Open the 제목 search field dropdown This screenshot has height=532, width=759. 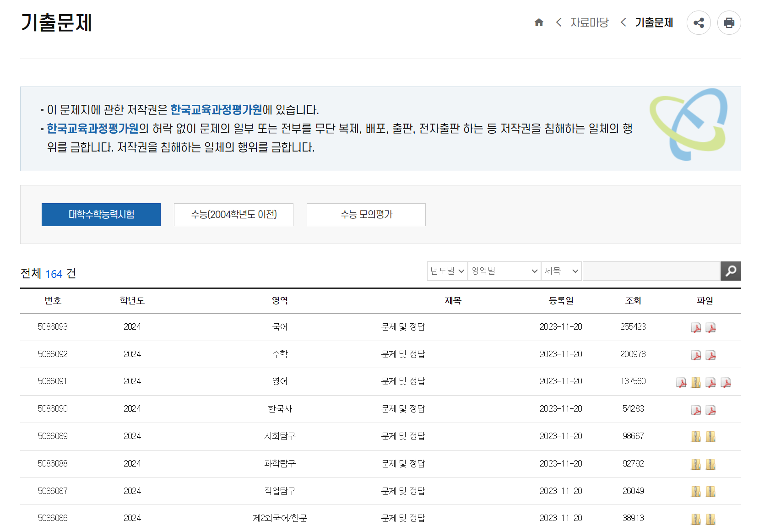click(561, 271)
